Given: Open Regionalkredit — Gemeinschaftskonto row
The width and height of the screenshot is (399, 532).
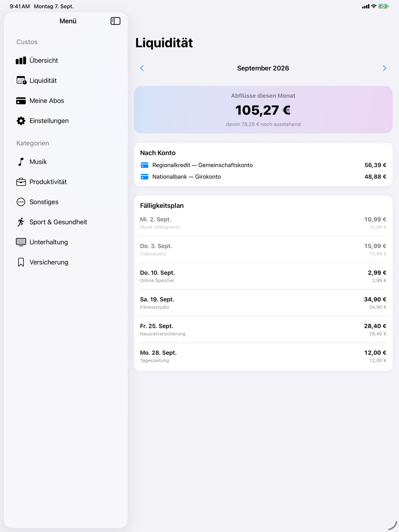Looking at the screenshot, I should coord(263,165).
